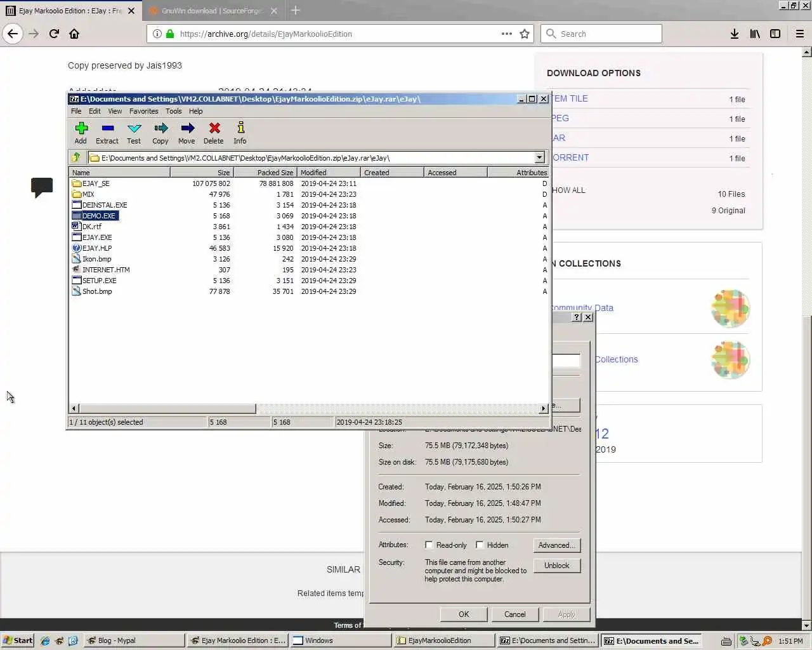
Task: Select the EJAY_SE folder icon
Action: [x=77, y=183]
